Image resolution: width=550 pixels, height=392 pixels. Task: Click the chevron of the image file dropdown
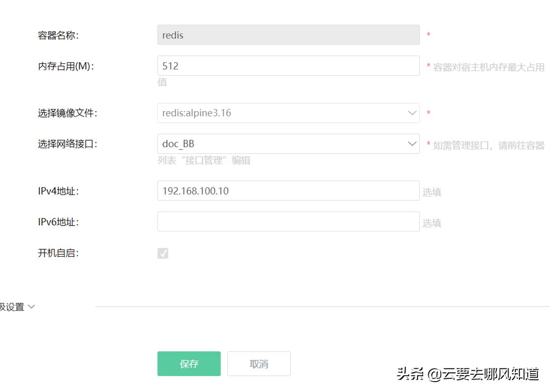coord(412,113)
